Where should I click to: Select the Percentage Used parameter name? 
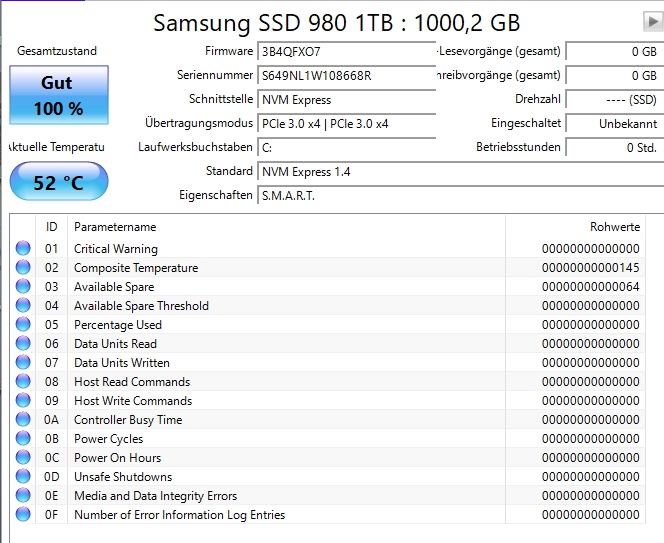pos(118,325)
